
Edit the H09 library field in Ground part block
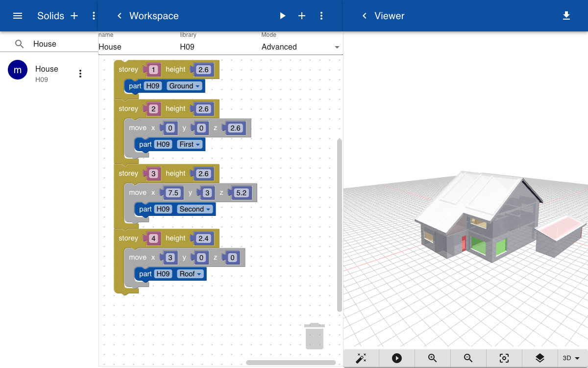point(153,86)
